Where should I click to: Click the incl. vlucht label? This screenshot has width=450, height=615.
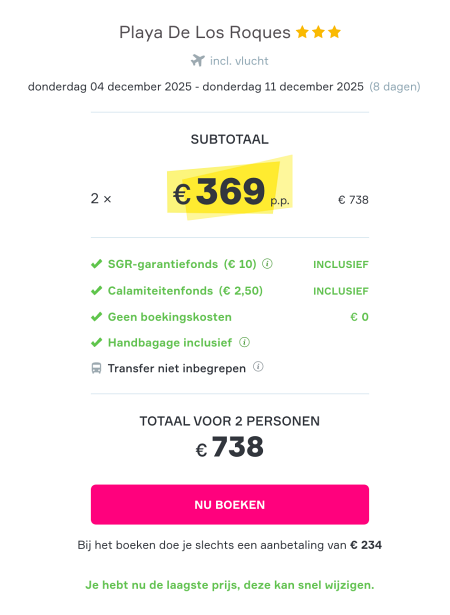click(x=239, y=61)
